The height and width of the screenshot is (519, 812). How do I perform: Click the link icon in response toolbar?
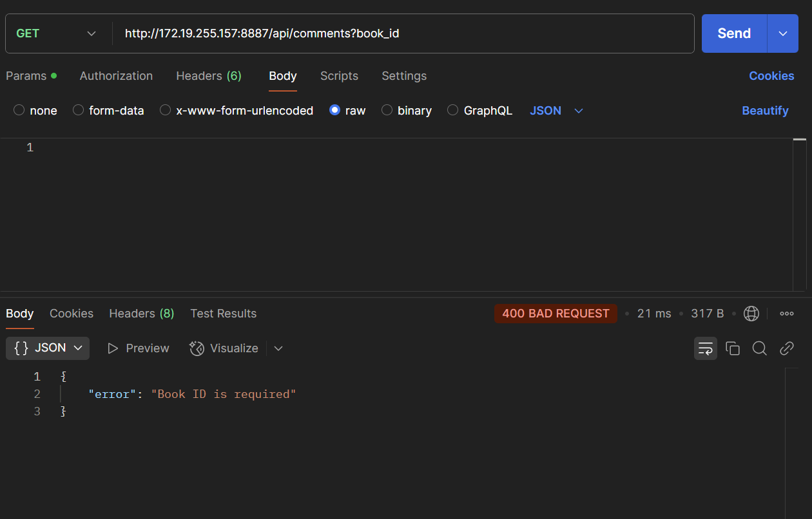787,348
